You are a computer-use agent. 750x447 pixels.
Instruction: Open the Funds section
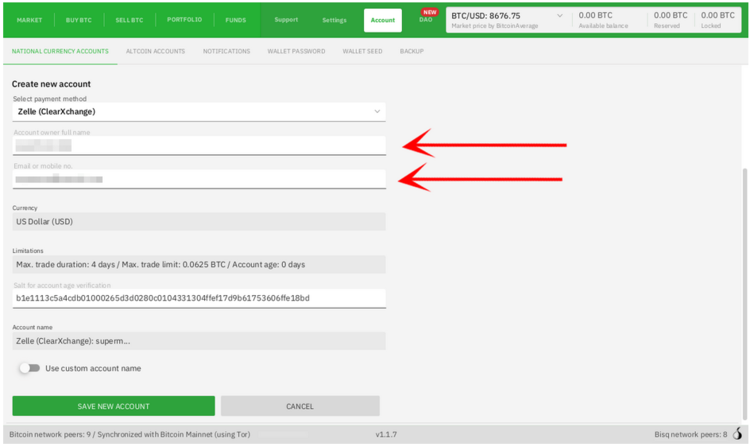(235, 20)
